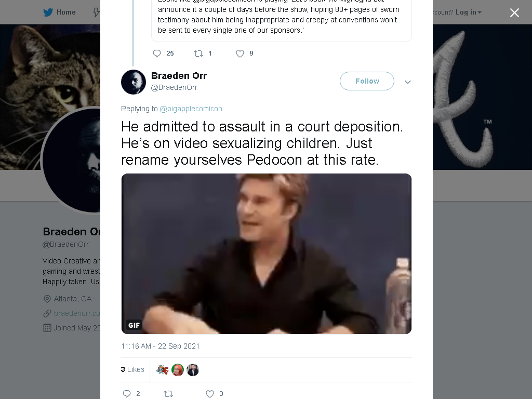Click the Twitter bird Home icon

(x=48, y=12)
